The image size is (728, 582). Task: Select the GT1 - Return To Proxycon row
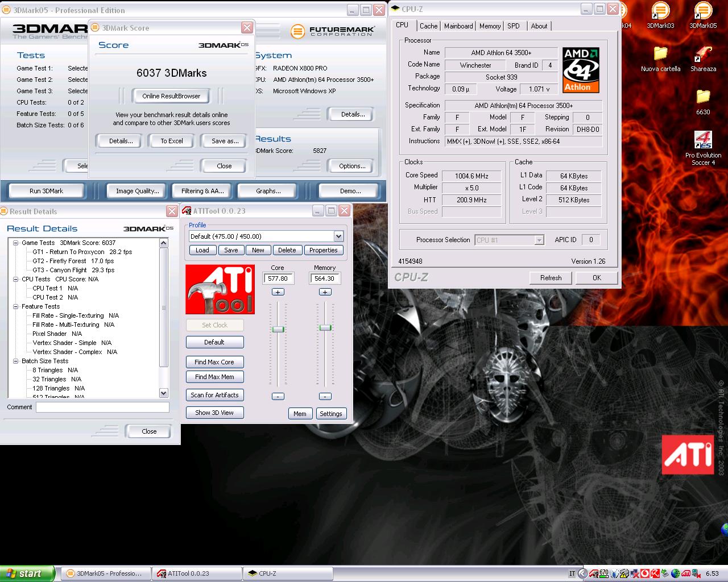[x=82, y=252]
